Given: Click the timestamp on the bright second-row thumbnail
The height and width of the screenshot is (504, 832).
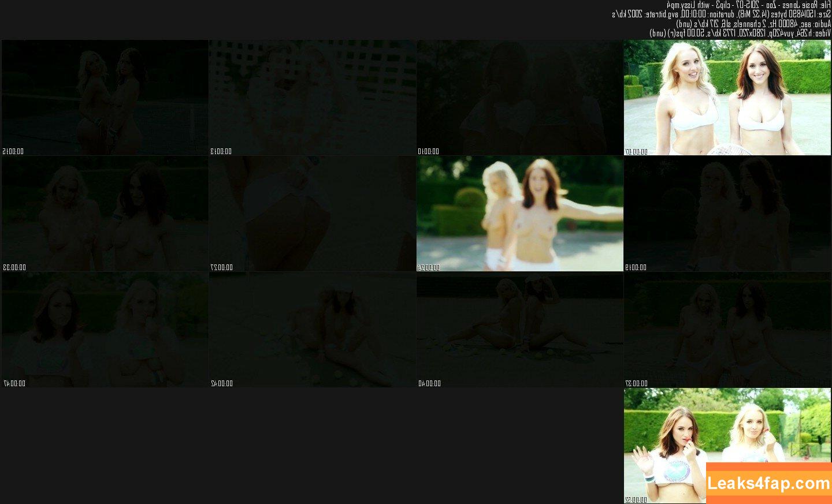Looking at the screenshot, I should (429, 267).
